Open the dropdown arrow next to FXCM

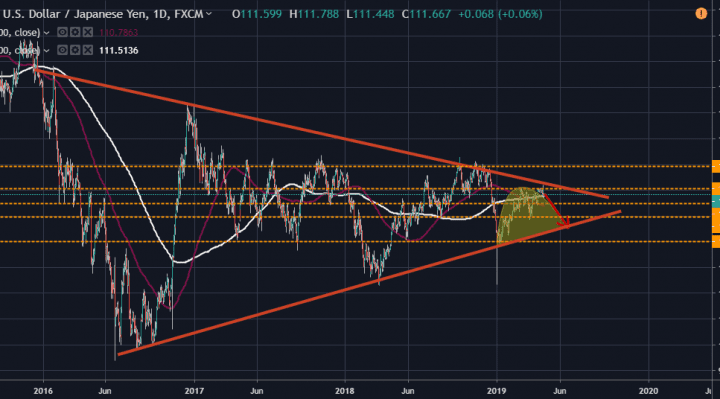pyautogui.click(x=209, y=14)
